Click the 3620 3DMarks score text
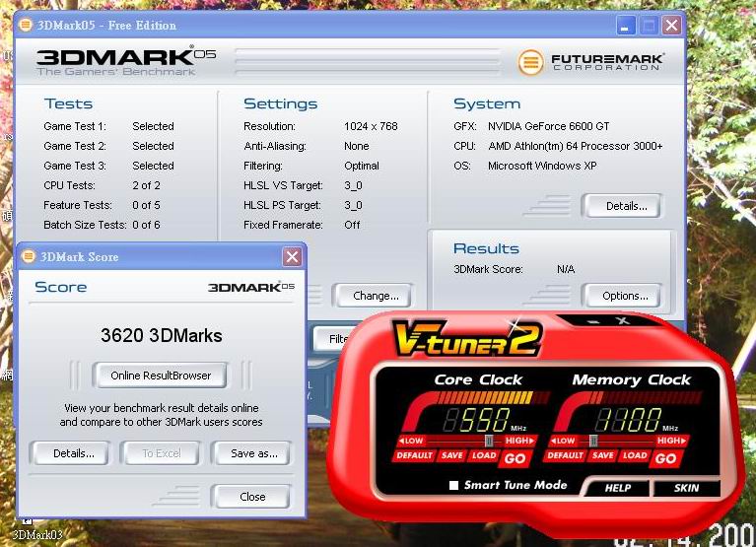 pos(161,335)
